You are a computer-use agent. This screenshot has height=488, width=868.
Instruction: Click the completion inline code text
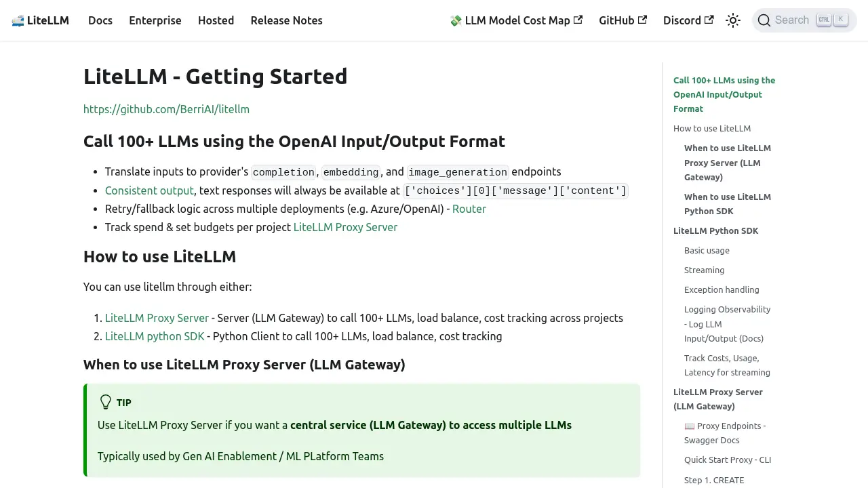[x=283, y=172]
